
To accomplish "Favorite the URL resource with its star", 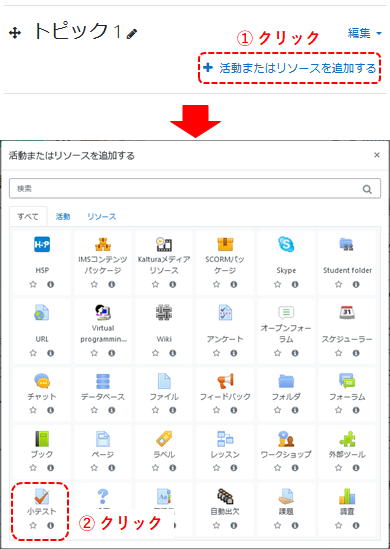I will click(33, 353).
